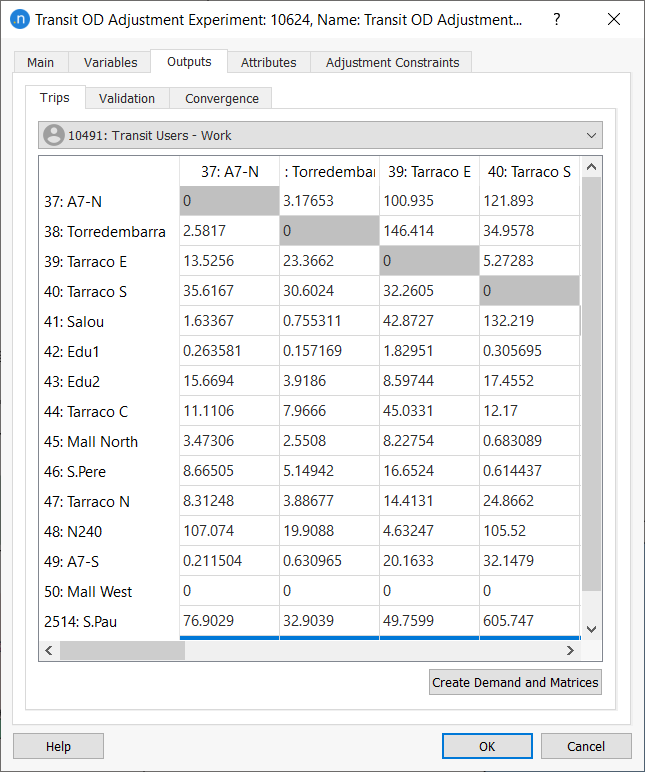Click cell with value 2.5817

point(229,231)
